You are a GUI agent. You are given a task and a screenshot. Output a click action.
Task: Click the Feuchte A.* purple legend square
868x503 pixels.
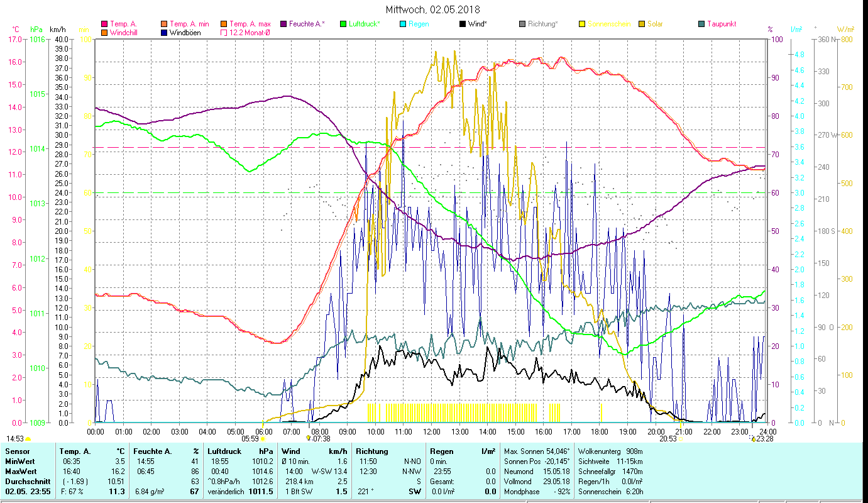pos(283,25)
